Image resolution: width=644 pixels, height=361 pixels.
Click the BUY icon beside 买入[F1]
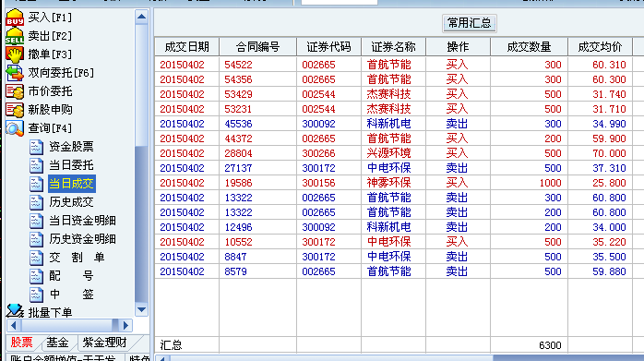(x=15, y=18)
